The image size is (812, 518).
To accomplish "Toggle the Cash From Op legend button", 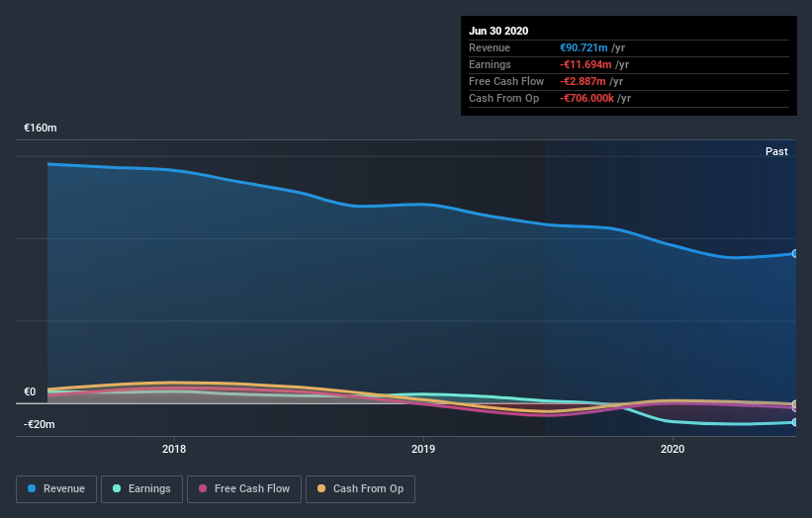I will (360, 489).
